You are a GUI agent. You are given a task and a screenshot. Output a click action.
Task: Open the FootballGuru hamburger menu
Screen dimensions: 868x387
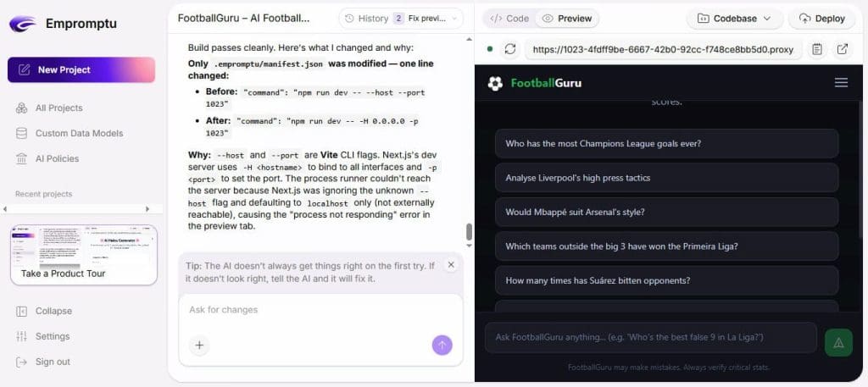[x=841, y=83]
